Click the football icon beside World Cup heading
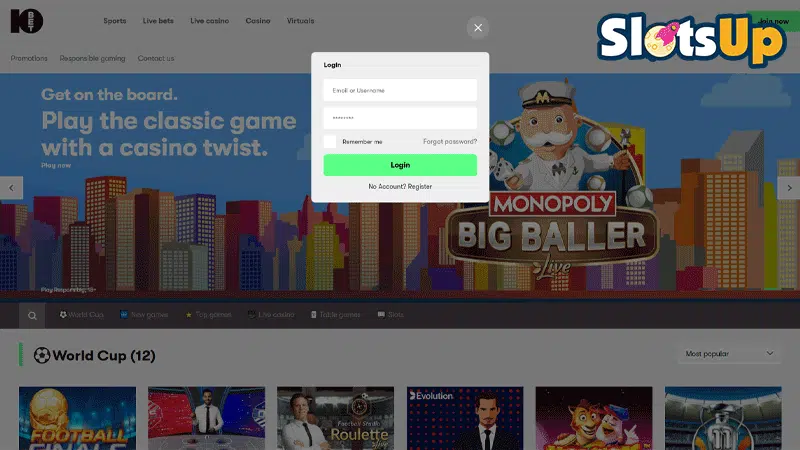800x450 pixels. pyautogui.click(x=41, y=355)
